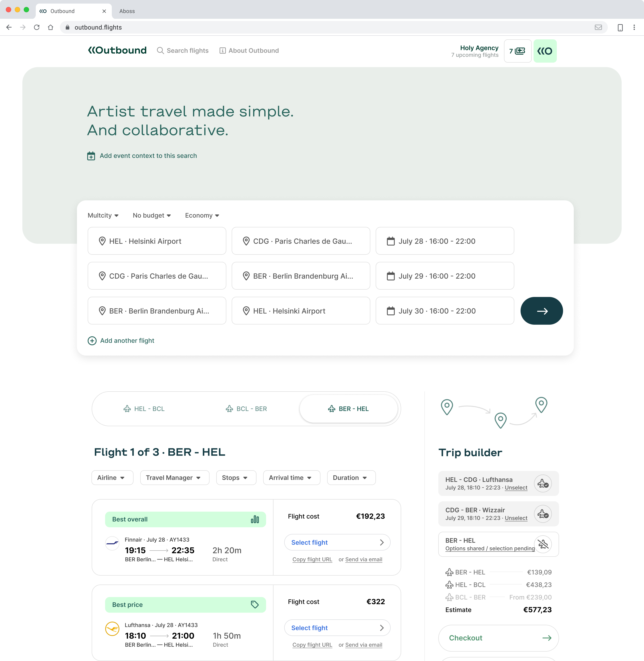Select the Lufthansa €322 flight
The image size is (644, 661).
(x=337, y=628)
